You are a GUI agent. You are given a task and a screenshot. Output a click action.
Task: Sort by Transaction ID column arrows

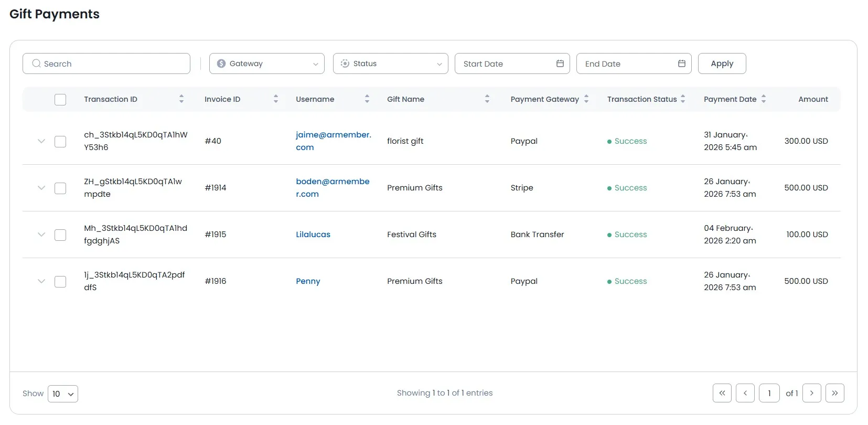click(x=181, y=99)
